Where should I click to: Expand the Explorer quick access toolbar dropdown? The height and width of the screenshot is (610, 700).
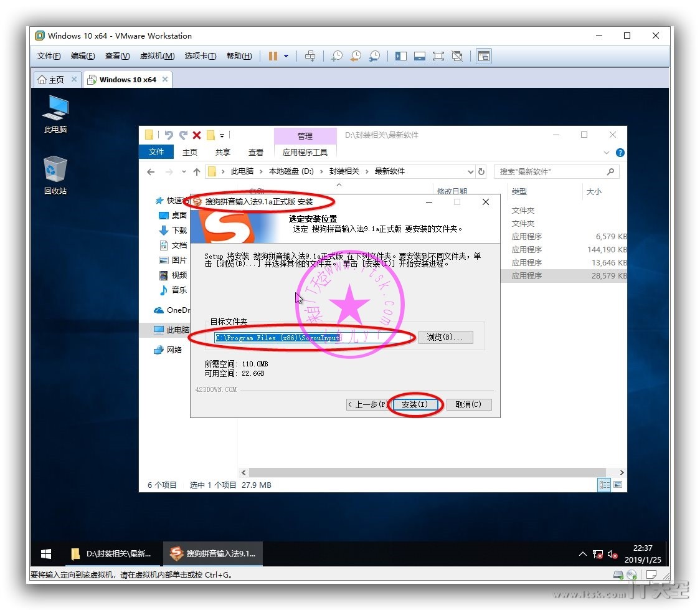[x=222, y=135]
